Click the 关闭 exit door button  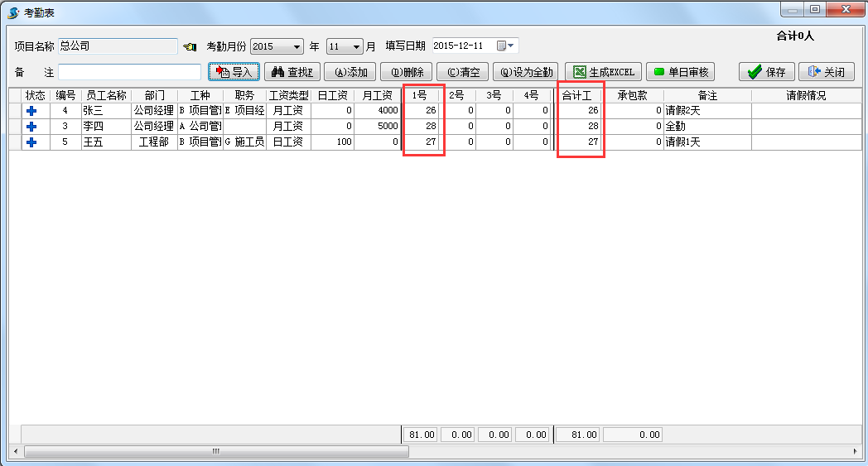[x=826, y=72]
